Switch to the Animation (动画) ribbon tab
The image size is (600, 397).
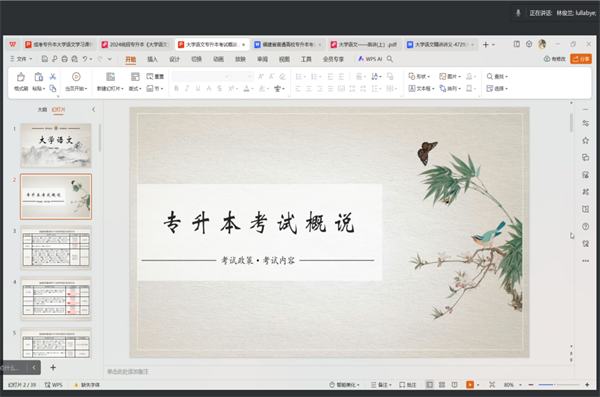tap(218, 59)
